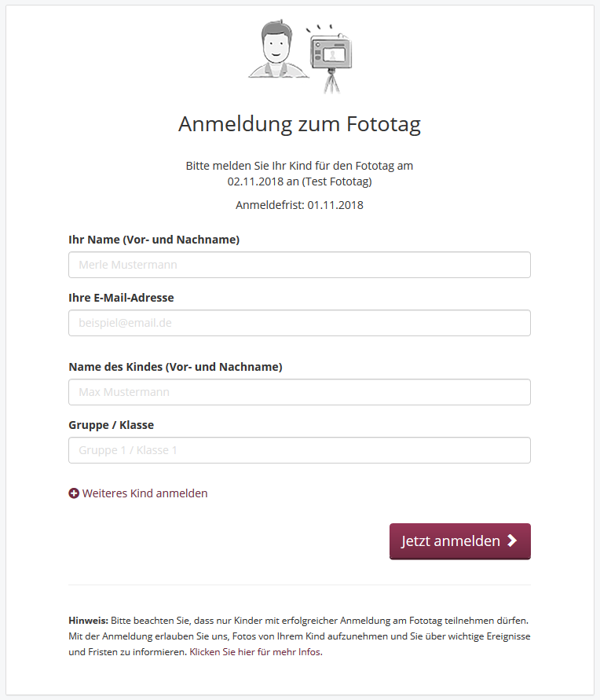Click the chevron arrow inside Jetzt anmelden
600x700 pixels.
click(x=512, y=541)
